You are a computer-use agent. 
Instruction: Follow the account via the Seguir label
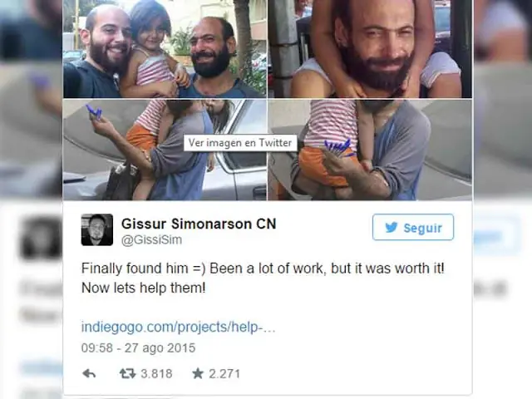click(x=423, y=228)
